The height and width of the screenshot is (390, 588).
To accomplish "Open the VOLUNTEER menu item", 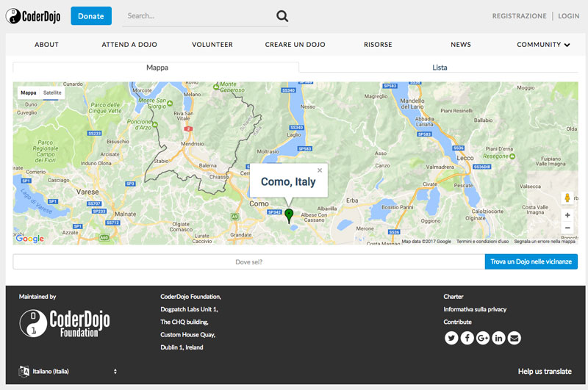I will [x=212, y=45].
